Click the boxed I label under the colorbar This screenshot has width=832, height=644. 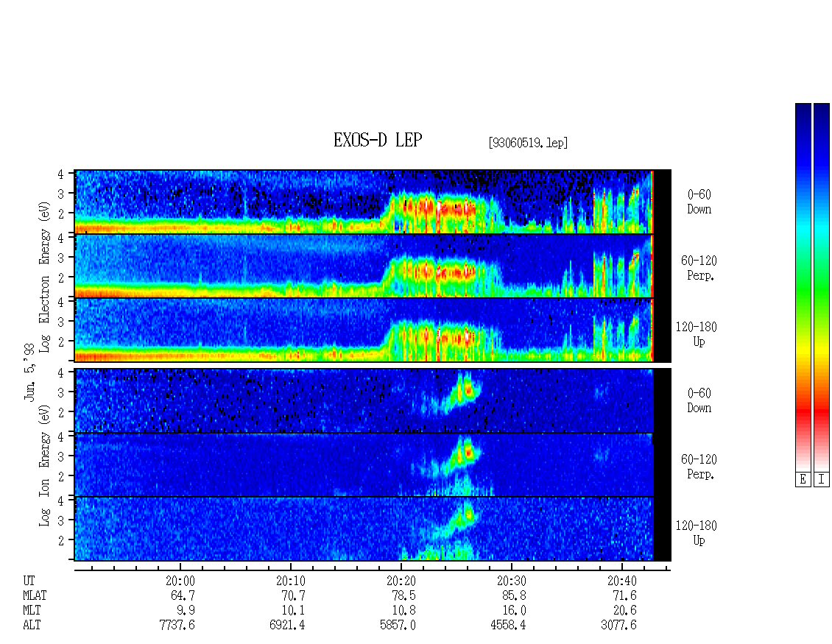point(822,480)
